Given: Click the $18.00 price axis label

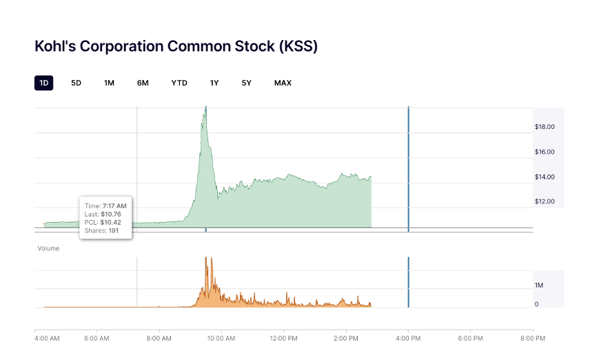Looking at the screenshot, I should coord(545,127).
